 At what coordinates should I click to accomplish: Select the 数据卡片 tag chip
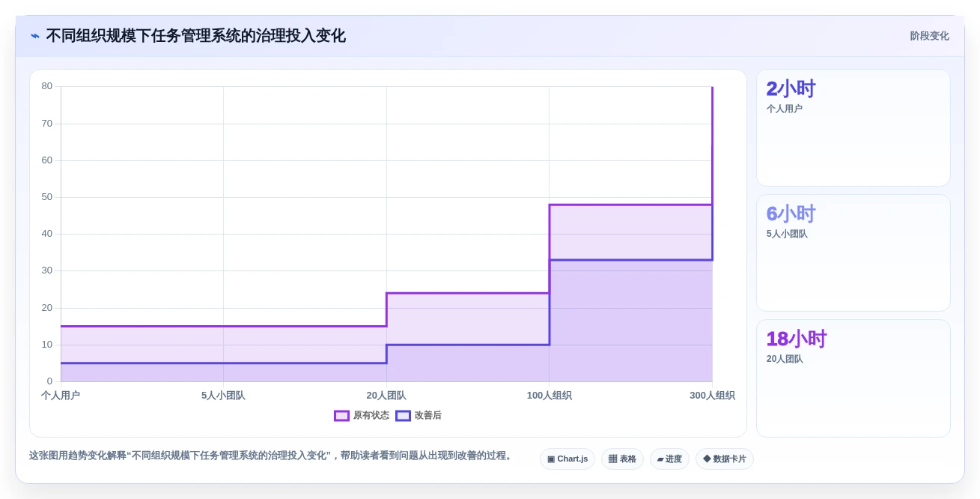coord(725,459)
